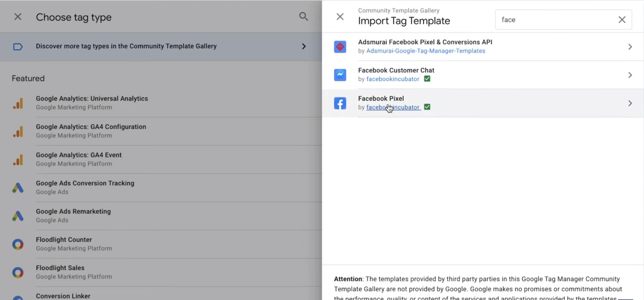Open Facebook Pixel template
The height and width of the screenshot is (300, 644).
point(483,103)
